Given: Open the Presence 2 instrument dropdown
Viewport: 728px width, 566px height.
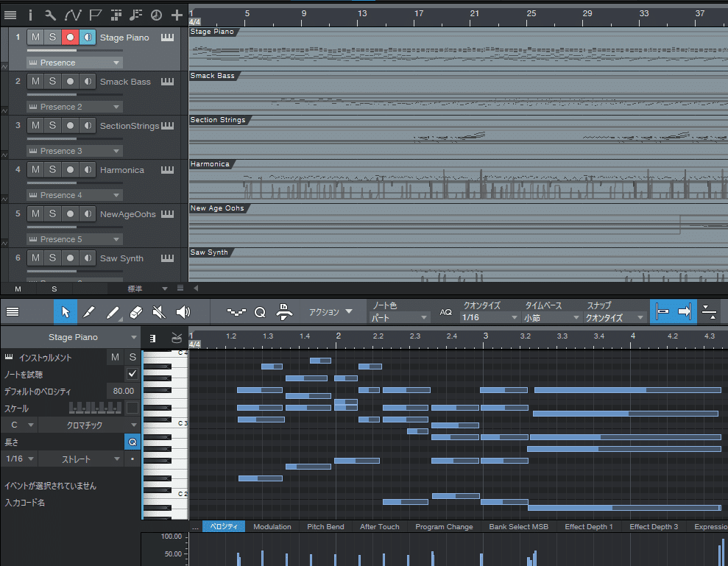Looking at the screenshot, I should [74, 106].
